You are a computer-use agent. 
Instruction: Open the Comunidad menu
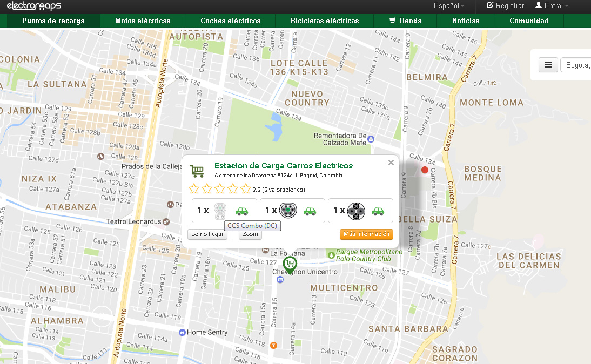[x=529, y=21]
